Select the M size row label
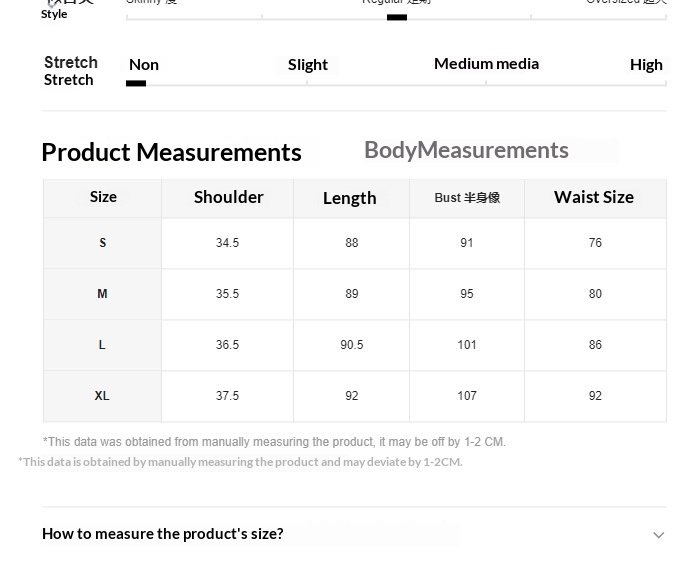685x561 pixels. [x=102, y=294]
